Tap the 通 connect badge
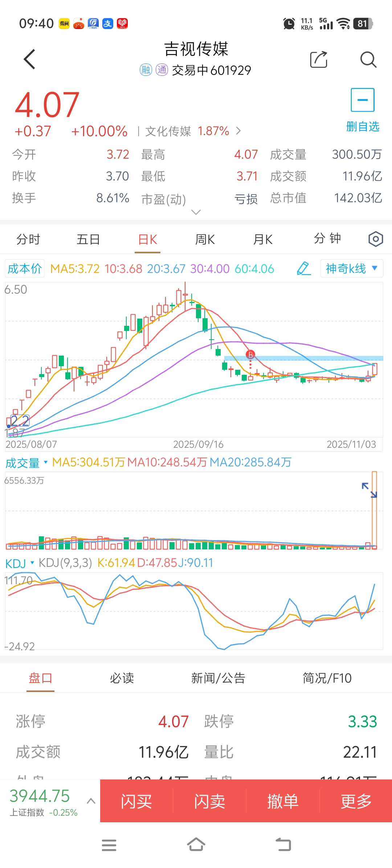 [x=162, y=70]
